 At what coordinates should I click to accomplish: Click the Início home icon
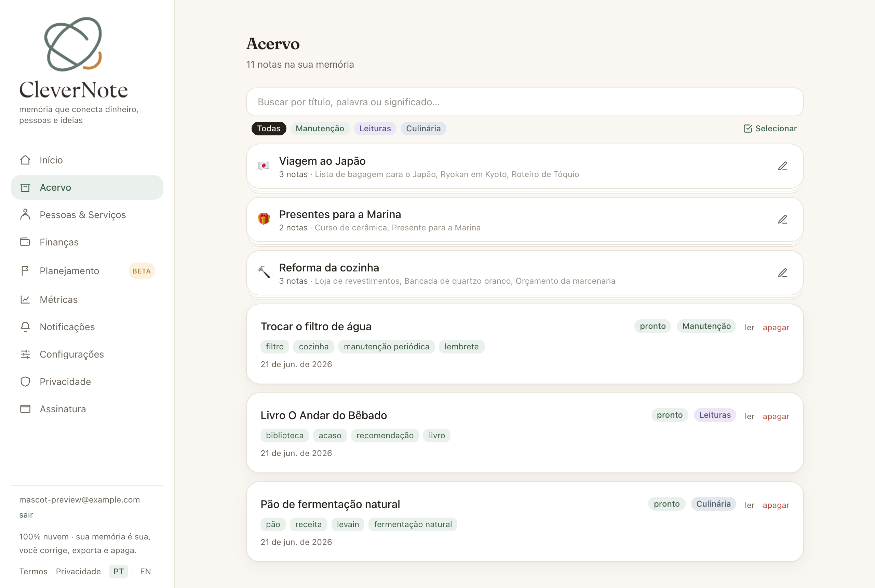(x=25, y=160)
